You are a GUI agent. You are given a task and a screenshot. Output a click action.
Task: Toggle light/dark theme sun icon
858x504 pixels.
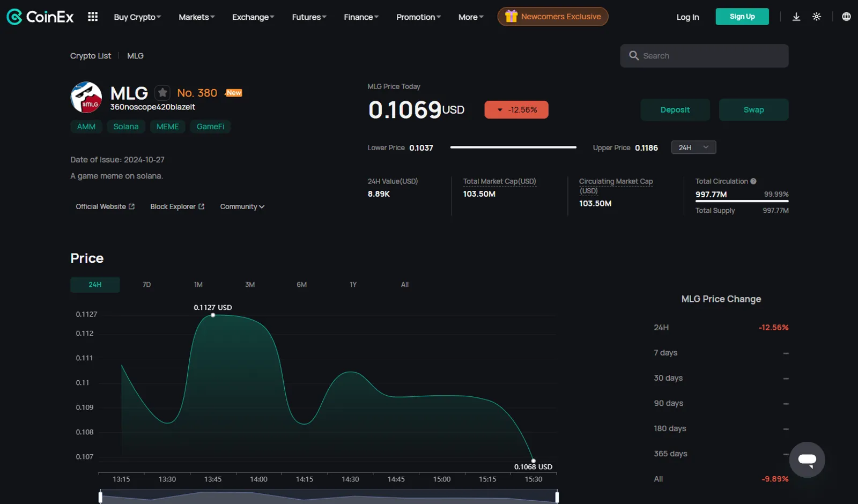tap(817, 17)
